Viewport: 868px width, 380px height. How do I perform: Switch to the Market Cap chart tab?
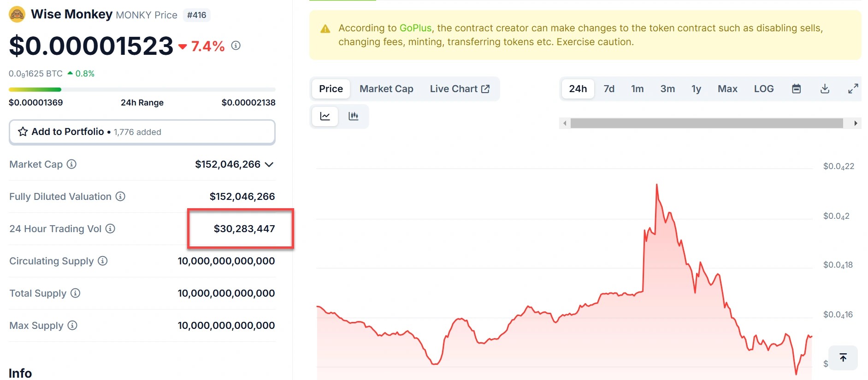[386, 89]
